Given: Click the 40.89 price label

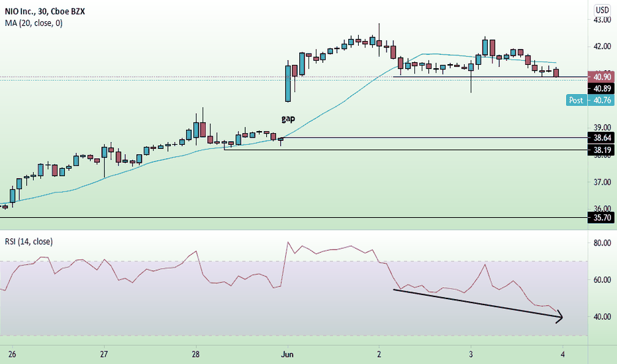Looking at the screenshot, I should point(601,89).
